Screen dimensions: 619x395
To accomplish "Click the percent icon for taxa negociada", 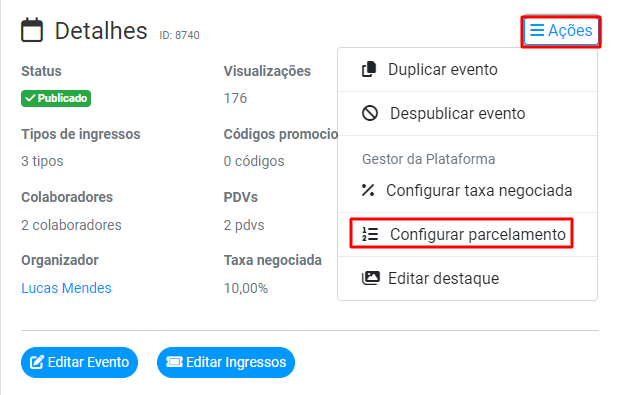I will [368, 190].
